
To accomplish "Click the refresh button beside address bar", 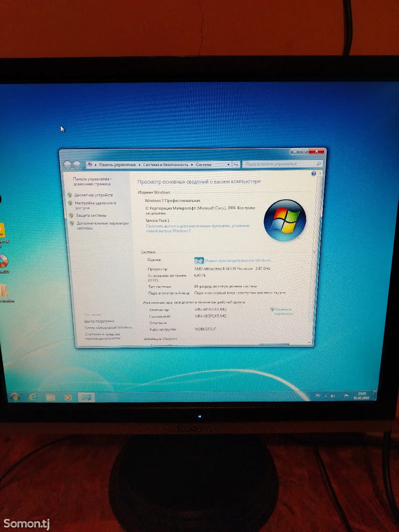I will 236,164.
